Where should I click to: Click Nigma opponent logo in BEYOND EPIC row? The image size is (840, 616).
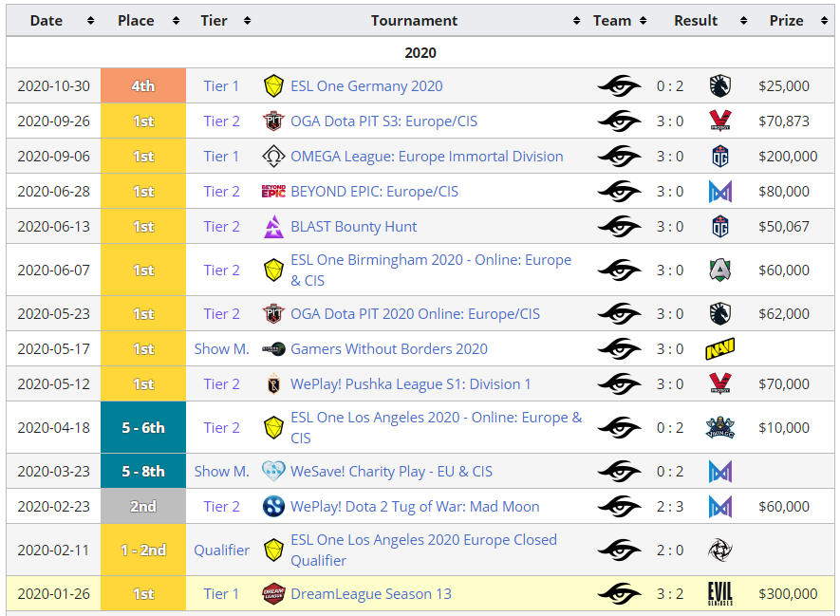tap(720, 192)
